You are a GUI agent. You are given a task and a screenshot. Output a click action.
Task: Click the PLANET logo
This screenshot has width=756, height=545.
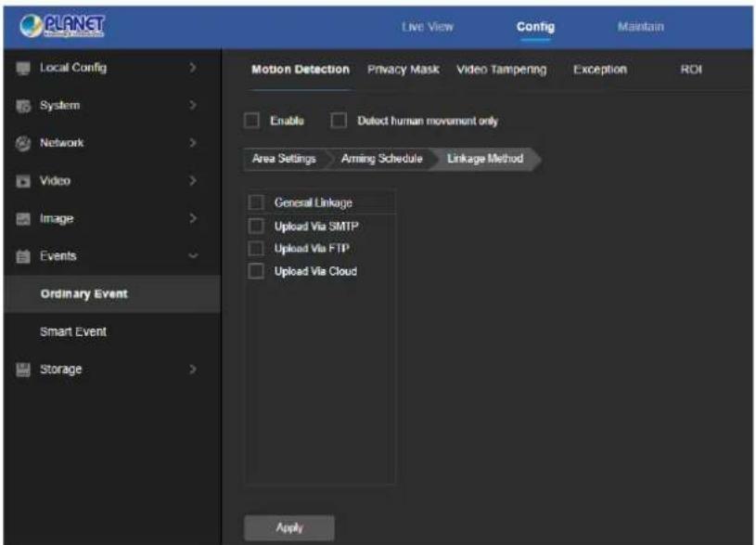(62, 26)
